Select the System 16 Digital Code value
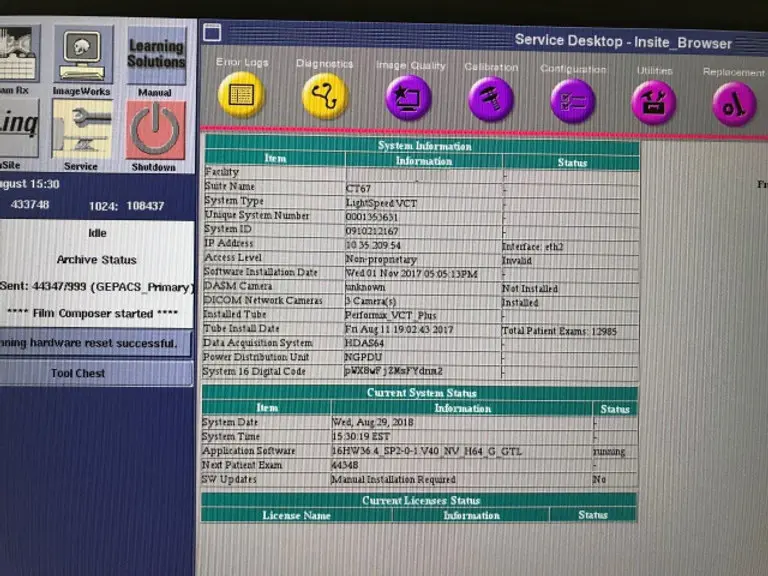This screenshot has height=576, width=768. [x=393, y=371]
